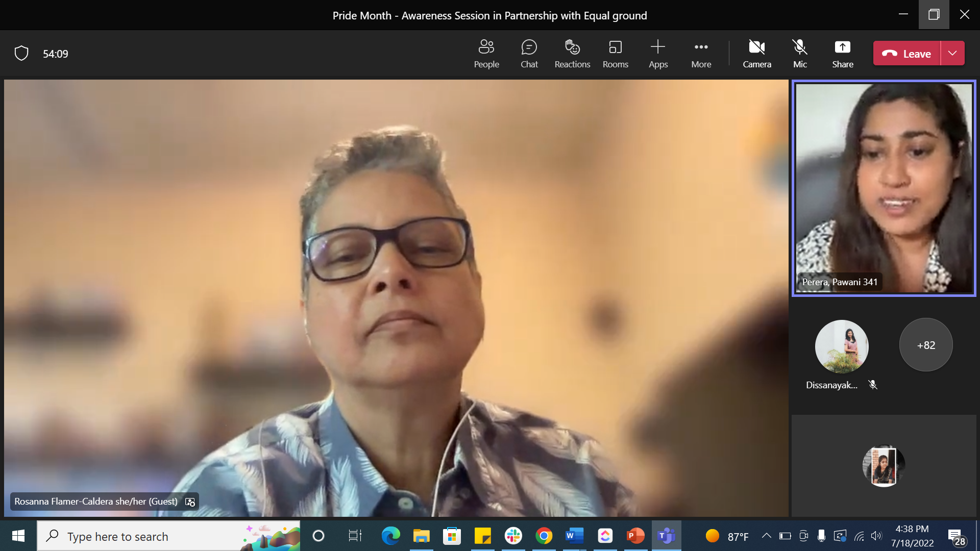980x551 pixels.
Task: Open breakout Rooms
Action: tap(615, 54)
